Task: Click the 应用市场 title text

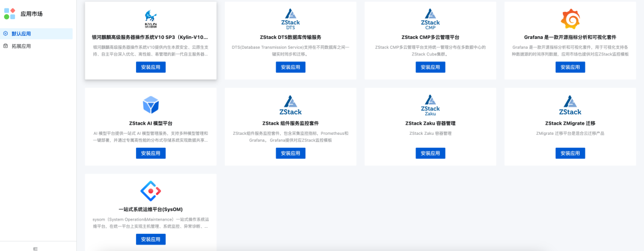Action: tap(32, 14)
